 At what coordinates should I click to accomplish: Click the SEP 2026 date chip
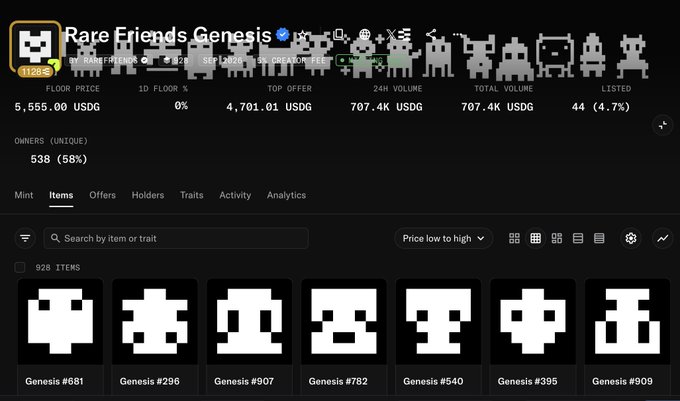[x=222, y=60]
